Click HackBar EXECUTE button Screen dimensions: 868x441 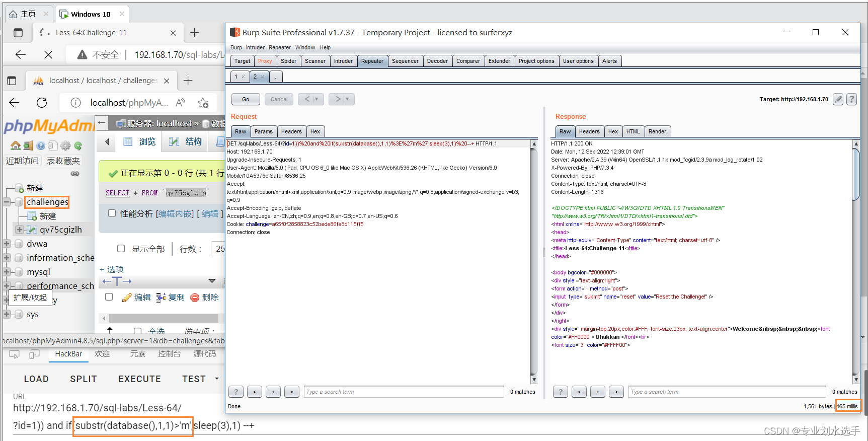coord(139,379)
